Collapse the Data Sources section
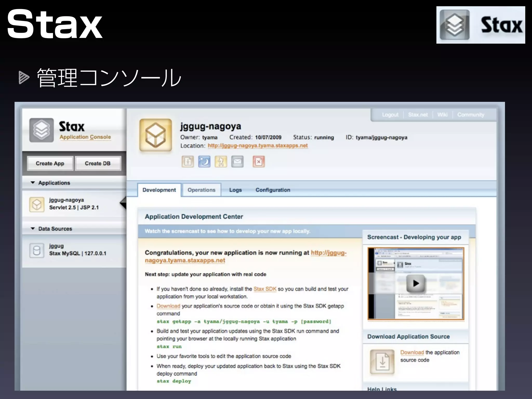 pyautogui.click(x=33, y=229)
